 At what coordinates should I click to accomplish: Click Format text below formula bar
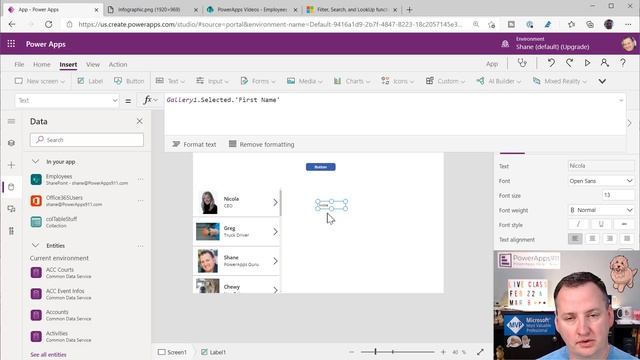194,144
